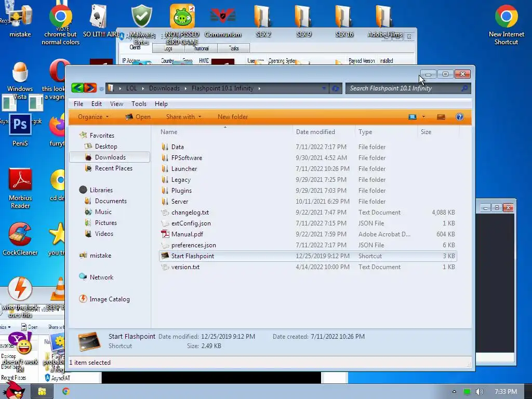Expand the address bar history dropdown
The height and width of the screenshot is (399, 532).
[324, 88]
